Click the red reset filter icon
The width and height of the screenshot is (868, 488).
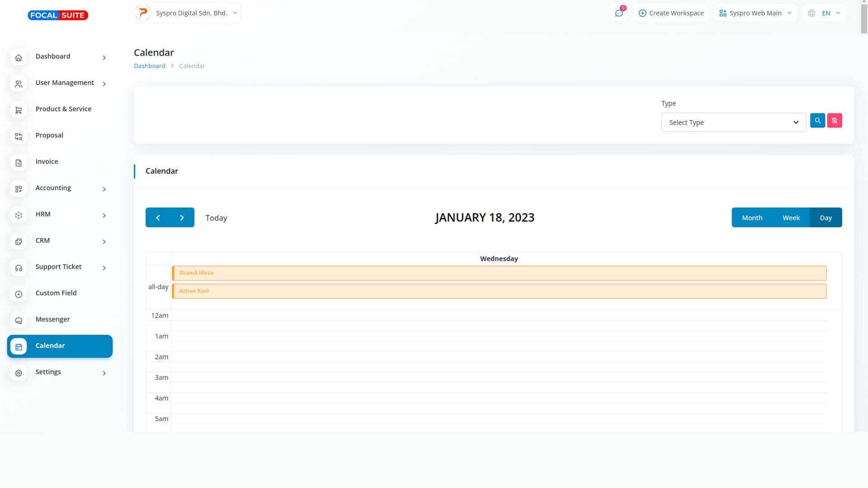click(x=835, y=121)
